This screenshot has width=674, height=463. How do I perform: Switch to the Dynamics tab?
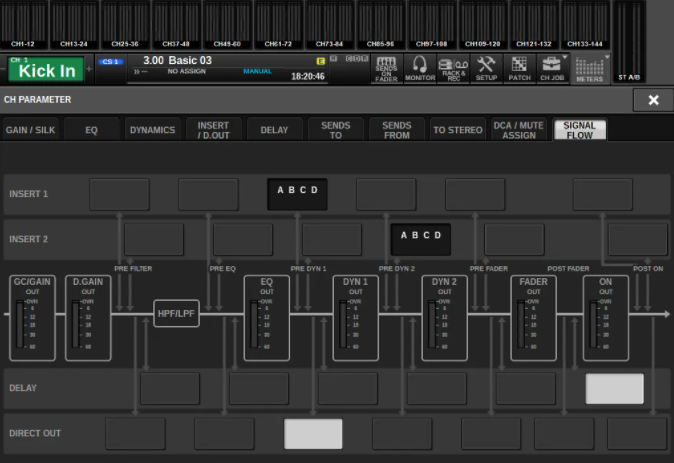point(153,130)
